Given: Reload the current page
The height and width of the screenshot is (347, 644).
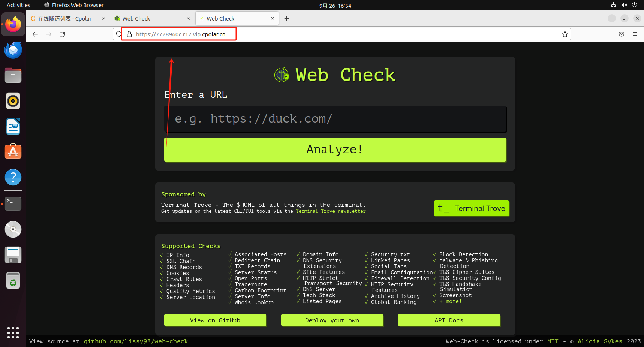Looking at the screenshot, I should tap(62, 34).
